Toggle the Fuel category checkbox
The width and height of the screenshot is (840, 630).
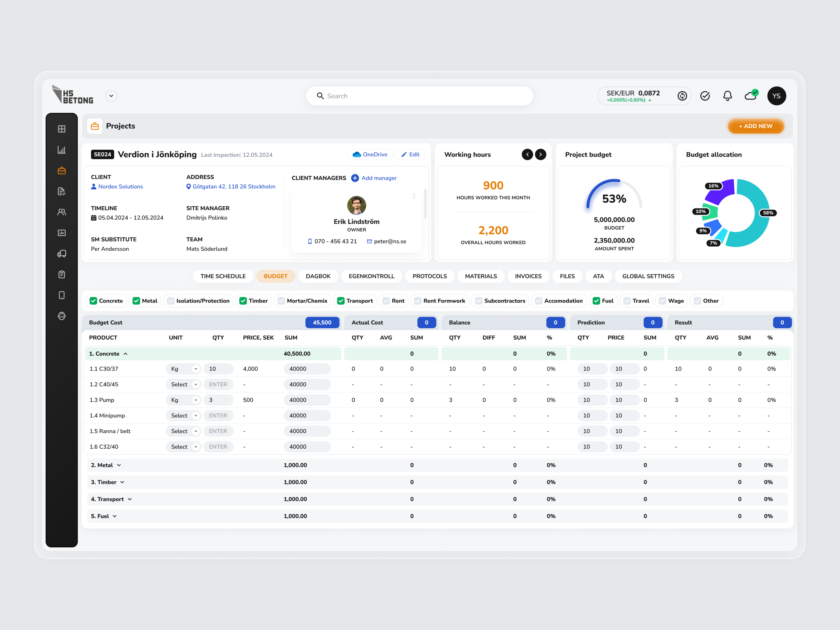pyautogui.click(x=596, y=301)
